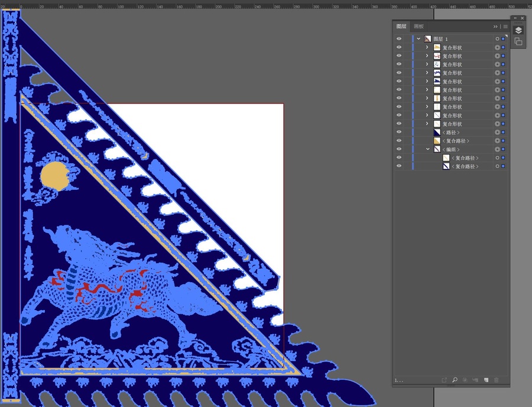This screenshot has height=407, width=532.
Task: Click the thumbnail of the <编组> row
Action: click(x=437, y=149)
